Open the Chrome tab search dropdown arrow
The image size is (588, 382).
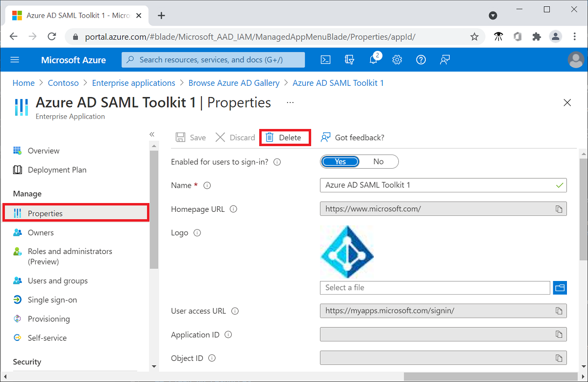493,15
